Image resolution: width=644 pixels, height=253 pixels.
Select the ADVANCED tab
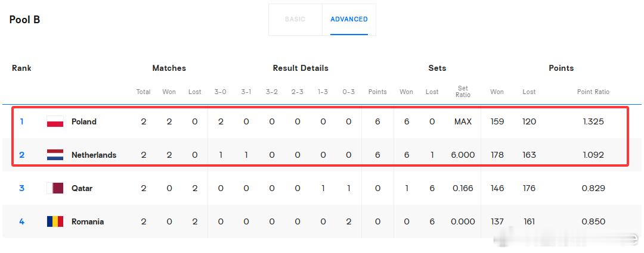point(349,19)
